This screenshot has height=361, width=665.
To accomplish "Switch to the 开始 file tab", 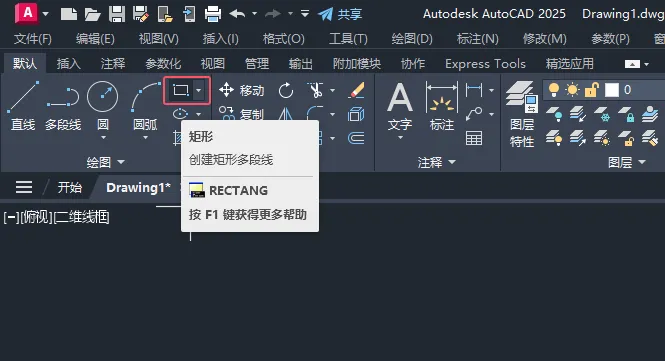I will tap(70, 187).
